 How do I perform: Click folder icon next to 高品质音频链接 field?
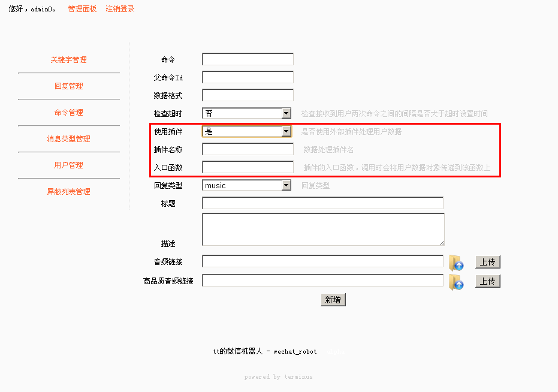click(456, 282)
